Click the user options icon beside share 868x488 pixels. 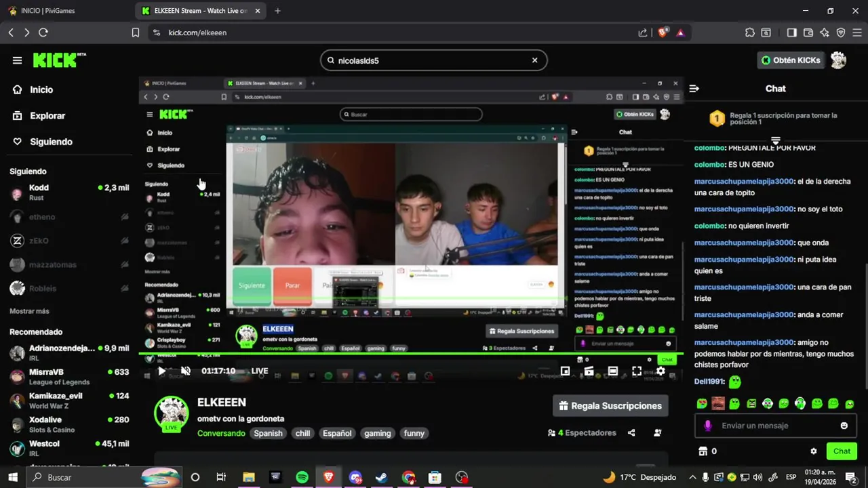click(657, 432)
